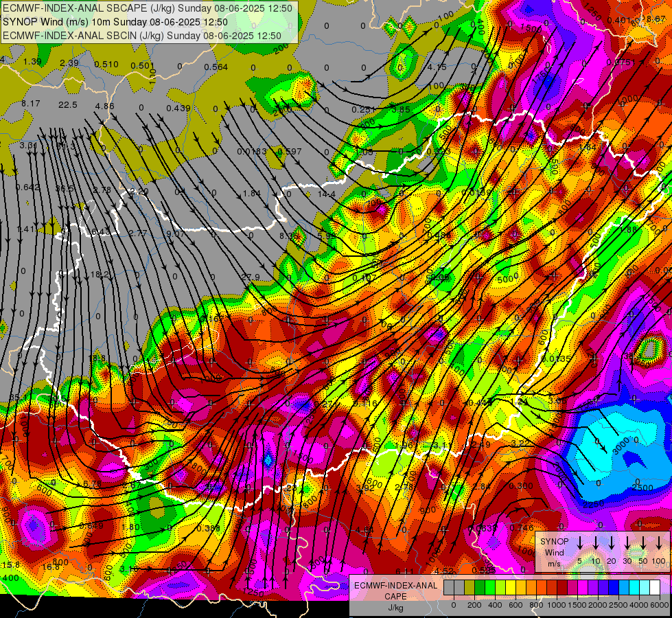This screenshot has height=618, width=672.
Task: Click the SBCAPE title line in header
Action: [x=148, y=8]
